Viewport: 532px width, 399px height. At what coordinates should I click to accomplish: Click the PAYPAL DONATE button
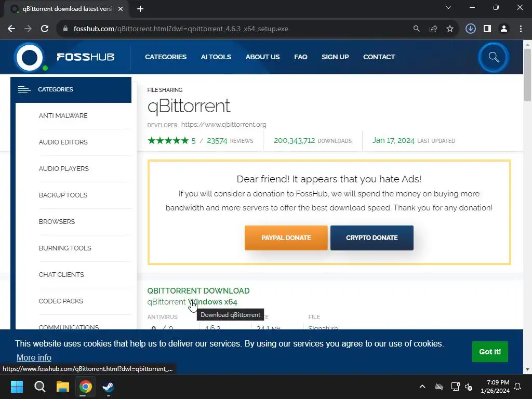[x=286, y=238]
